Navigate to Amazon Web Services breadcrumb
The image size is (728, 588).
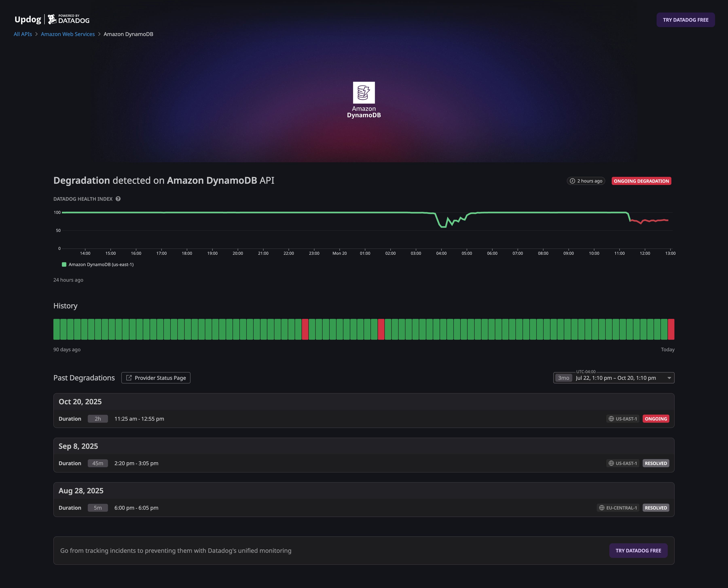tap(67, 34)
